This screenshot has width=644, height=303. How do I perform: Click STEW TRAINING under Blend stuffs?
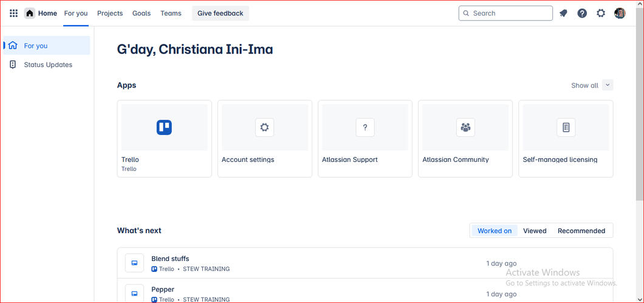[x=206, y=269]
